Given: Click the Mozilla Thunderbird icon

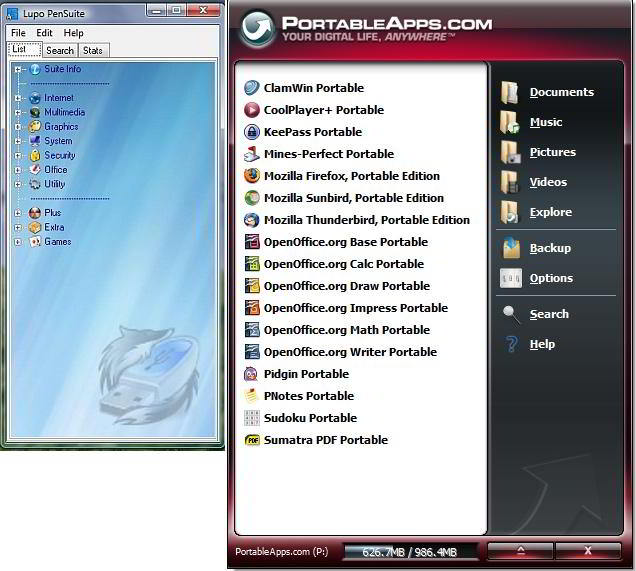Looking at the screenshot, I should coord(251,220).
